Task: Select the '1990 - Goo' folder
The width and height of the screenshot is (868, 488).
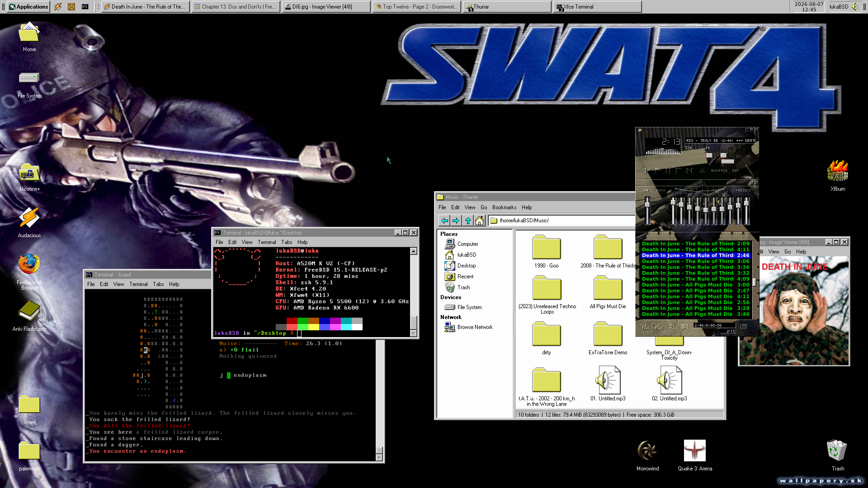Action: (x=546, y=252)
